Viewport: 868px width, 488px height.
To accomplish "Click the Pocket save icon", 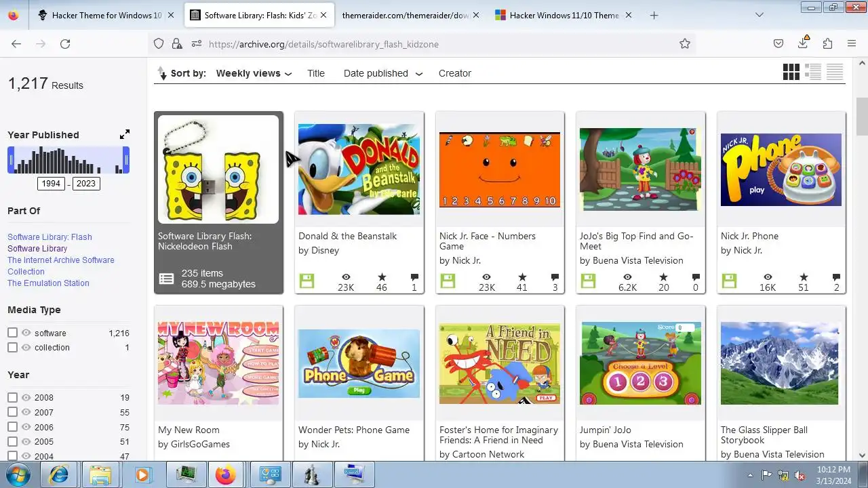I will pyautogui.click(x=778, y=43).
